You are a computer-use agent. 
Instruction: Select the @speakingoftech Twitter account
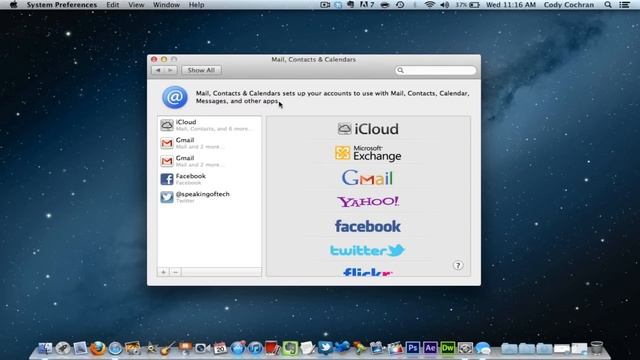[x=209, y=197]
